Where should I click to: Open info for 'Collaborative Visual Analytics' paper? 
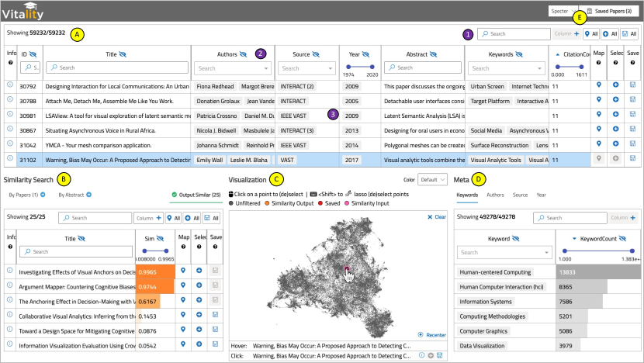point(10,315)
